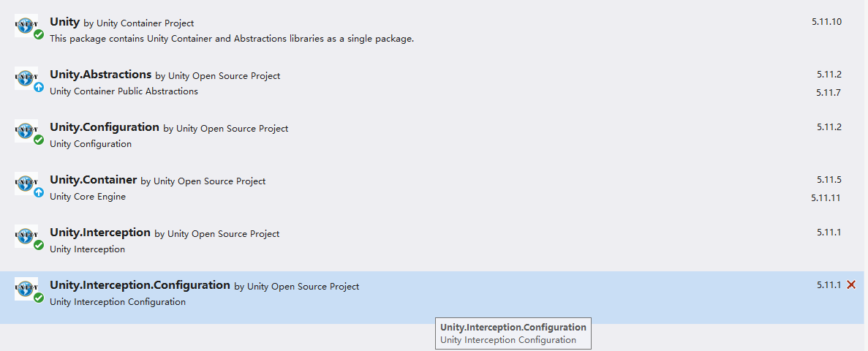Screen dimensions: 868x351
Task: Click Unity.Container blue update arrow badge
Action: tap(39, 192)
